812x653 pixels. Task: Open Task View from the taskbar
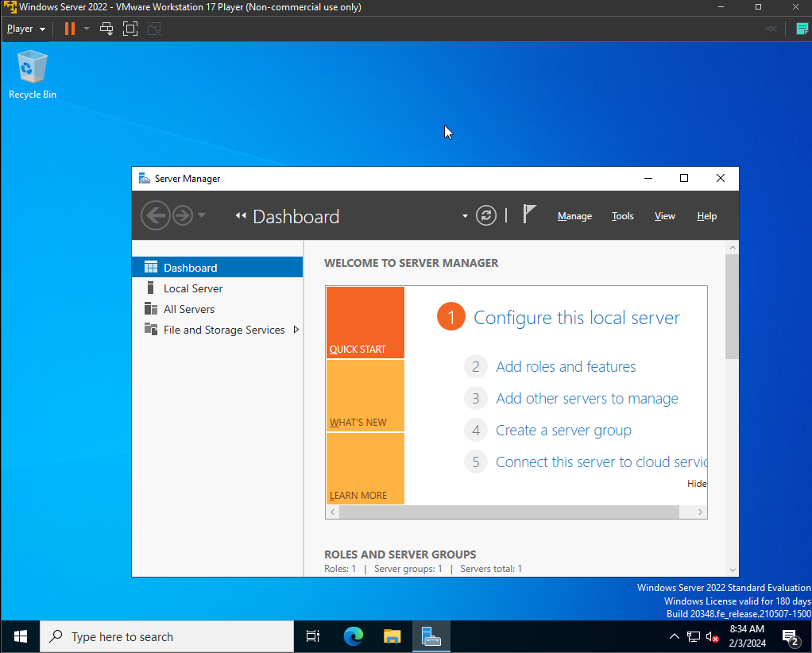(313, 636)
